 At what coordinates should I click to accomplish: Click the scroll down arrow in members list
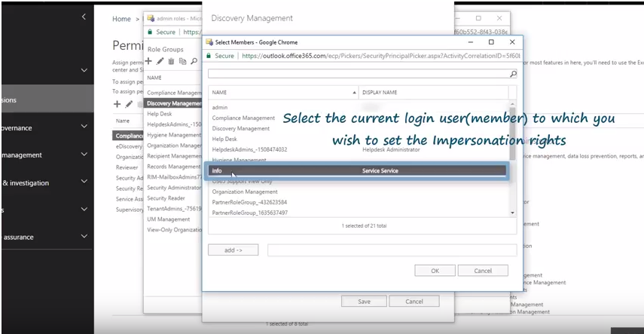pyautogui.click(x=513, y=213)
